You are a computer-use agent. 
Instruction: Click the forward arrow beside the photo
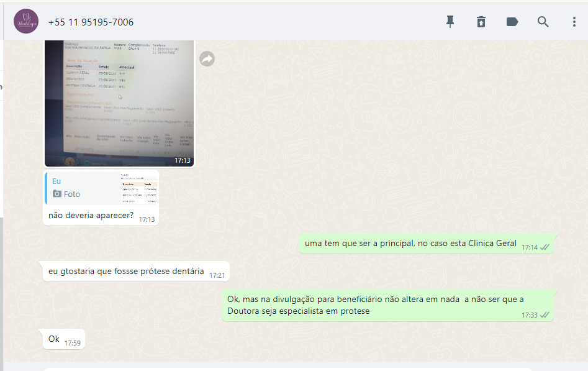coord(207,58)
